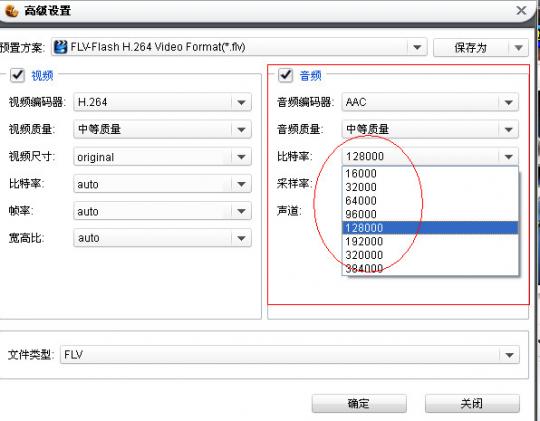Close the 高级设置 dialog with X
The width and height of the screenshot is (540, 421).
[521, 11]
